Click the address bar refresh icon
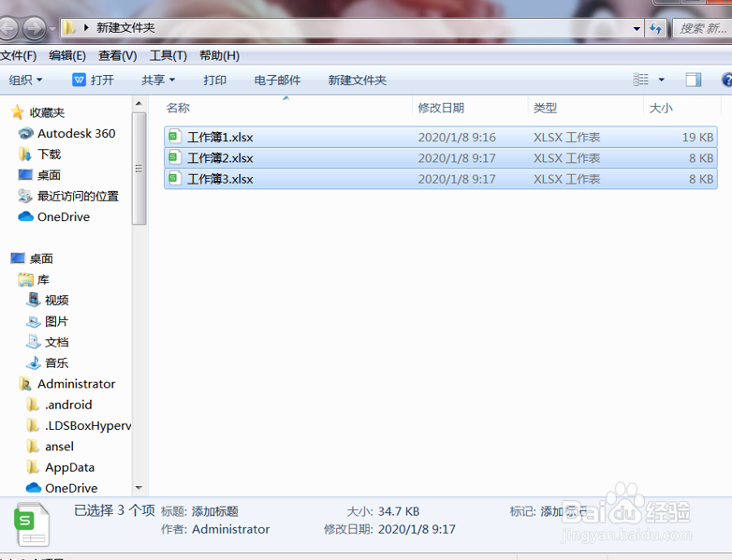The image size is (732, 560). [x=656, y=28]
